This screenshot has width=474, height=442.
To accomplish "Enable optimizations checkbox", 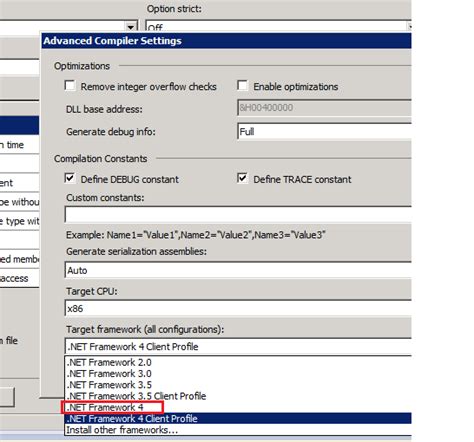I will tap(243, 86).
